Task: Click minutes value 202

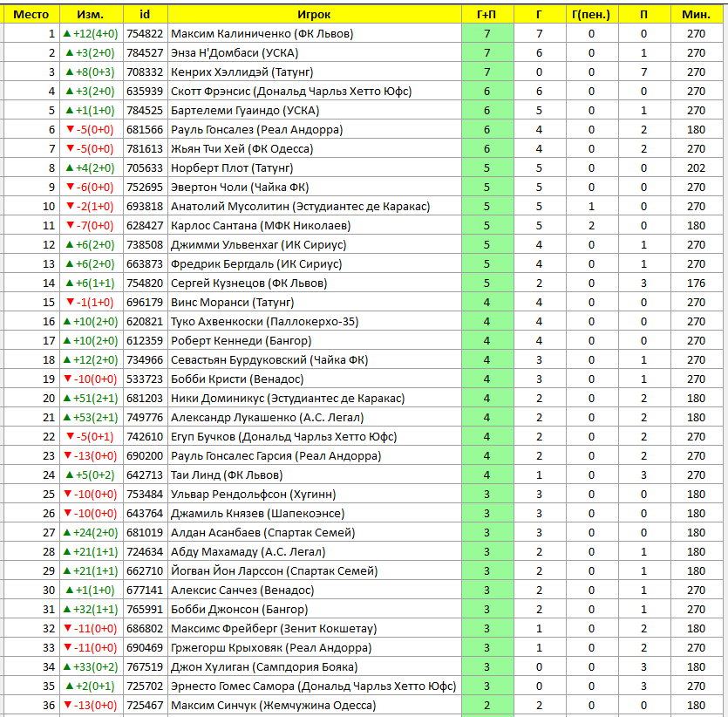Action: 696,168
